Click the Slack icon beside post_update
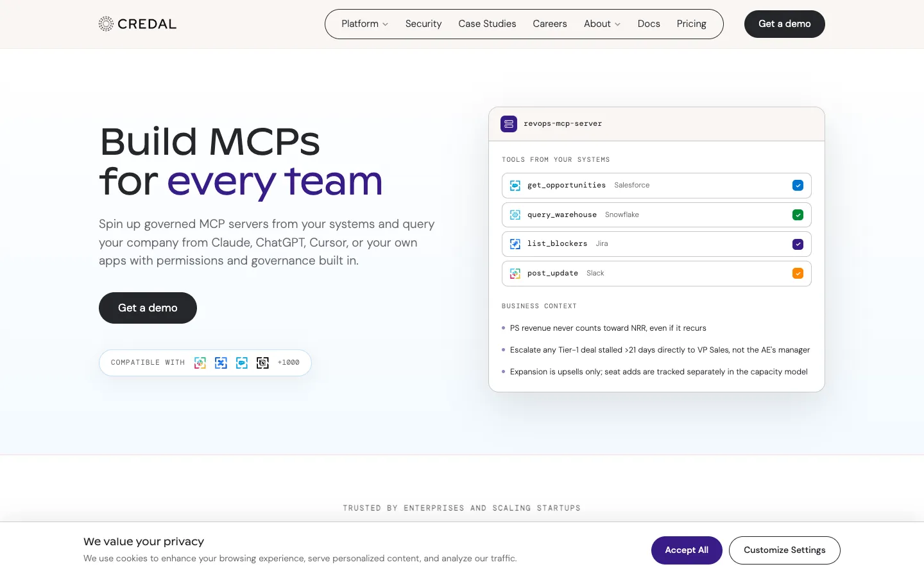This screenshot has height=578, width=924. (x=515, y=274)
